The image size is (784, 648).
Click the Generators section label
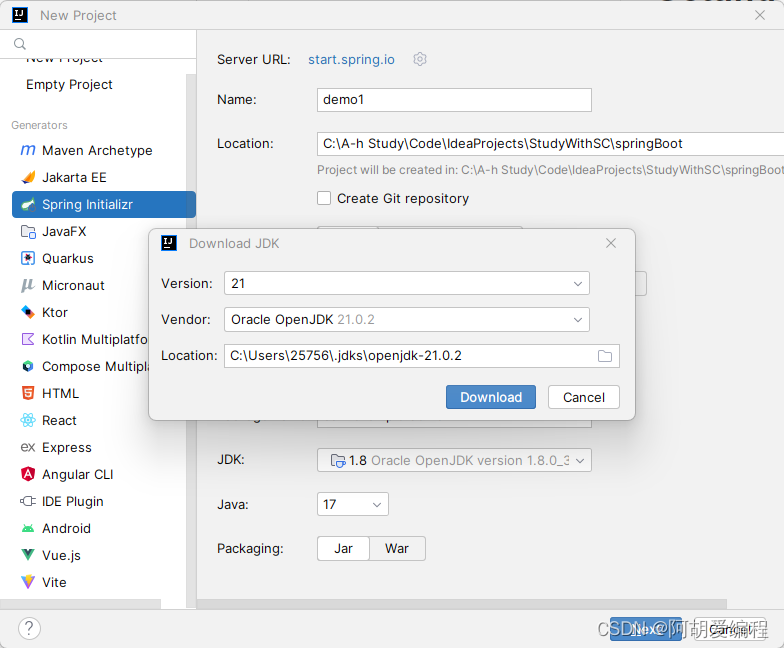(x=40, y=125)
